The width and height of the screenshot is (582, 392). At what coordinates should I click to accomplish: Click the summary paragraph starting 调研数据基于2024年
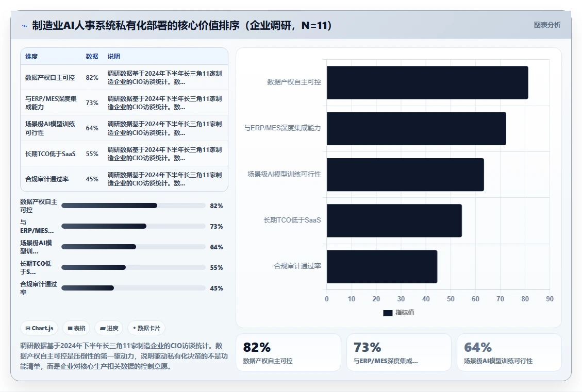click(x=124, y=356)
